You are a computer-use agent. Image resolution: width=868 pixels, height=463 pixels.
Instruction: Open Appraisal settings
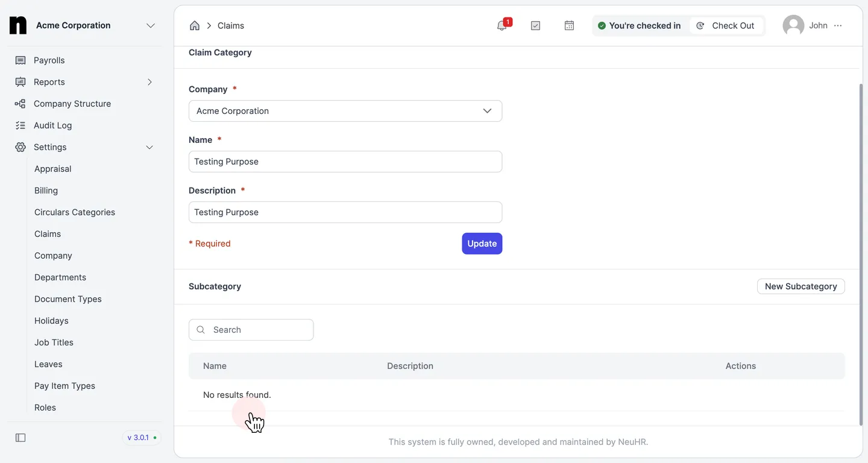(53, 169)
